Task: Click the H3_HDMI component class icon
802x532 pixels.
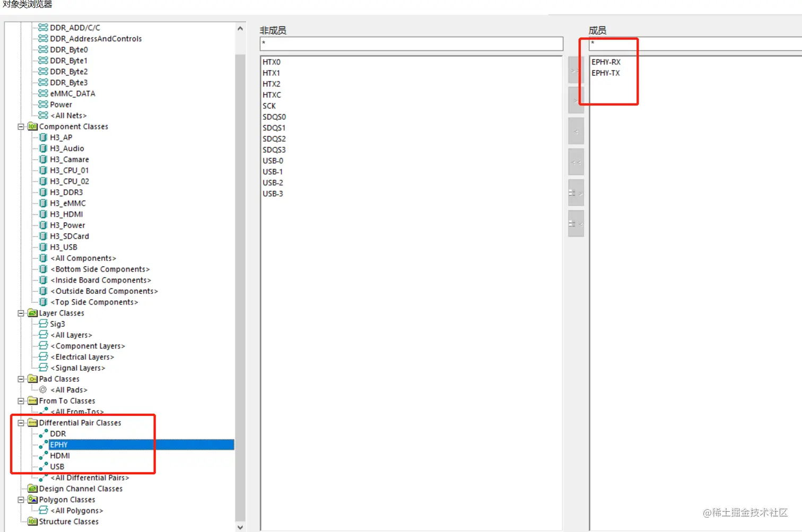Action: pyautogui.click(x=43, y=214)
